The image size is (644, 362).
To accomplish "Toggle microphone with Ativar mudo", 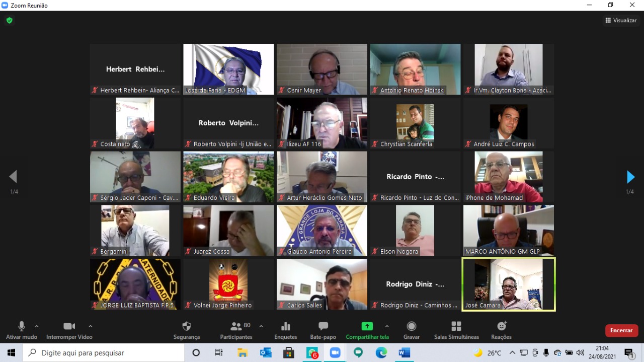I will point(22,327).
